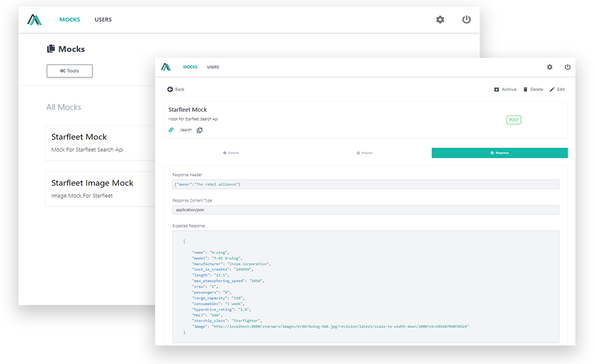Click the logo in the back window

(34, 19)
